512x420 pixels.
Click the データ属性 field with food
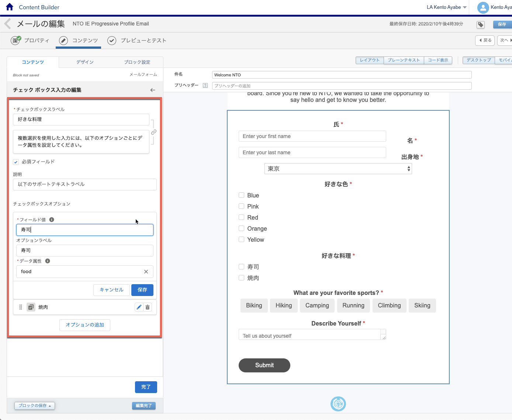point(85,272)
